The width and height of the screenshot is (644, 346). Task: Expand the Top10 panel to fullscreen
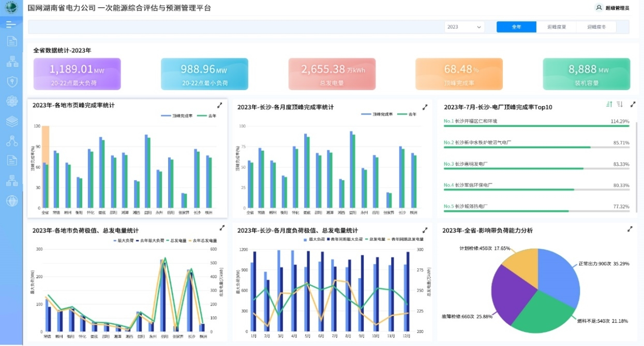[x=632, y=105]
